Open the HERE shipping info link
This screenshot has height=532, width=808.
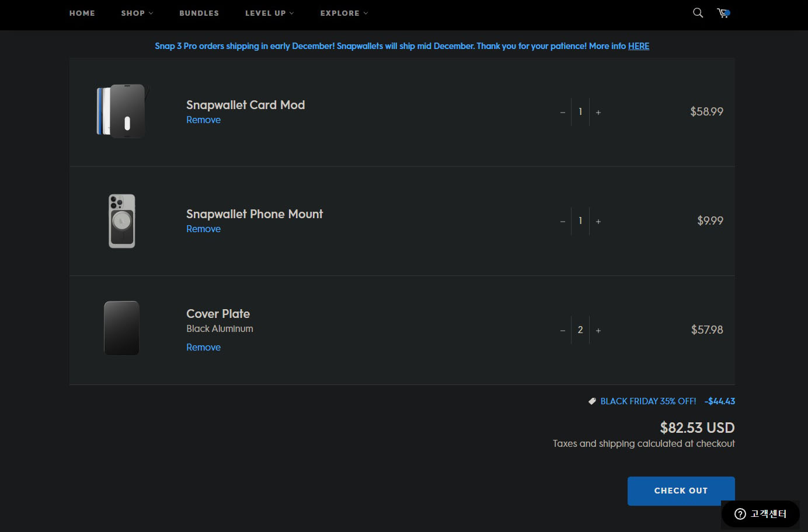point(639,46)
